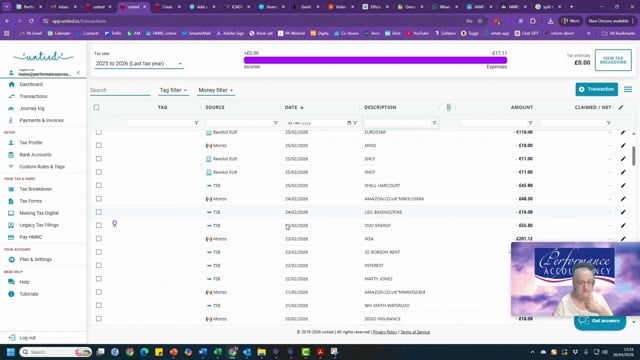Click the Tax Forms sidebar icon

11,201
